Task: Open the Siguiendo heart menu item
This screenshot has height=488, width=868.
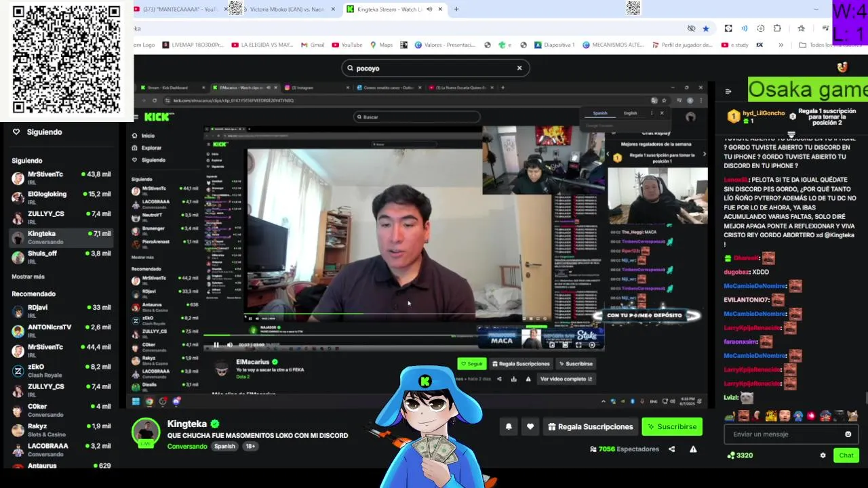Action: point(37,132)
